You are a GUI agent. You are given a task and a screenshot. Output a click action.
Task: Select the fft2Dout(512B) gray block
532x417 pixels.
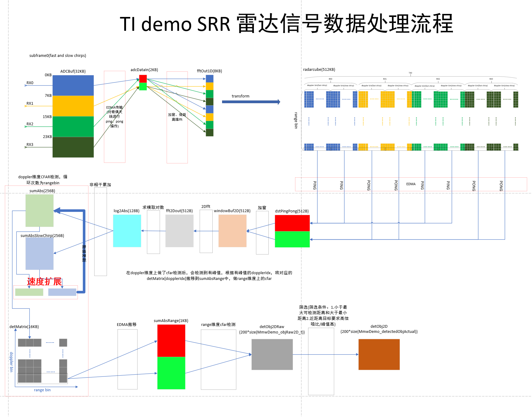179,231
